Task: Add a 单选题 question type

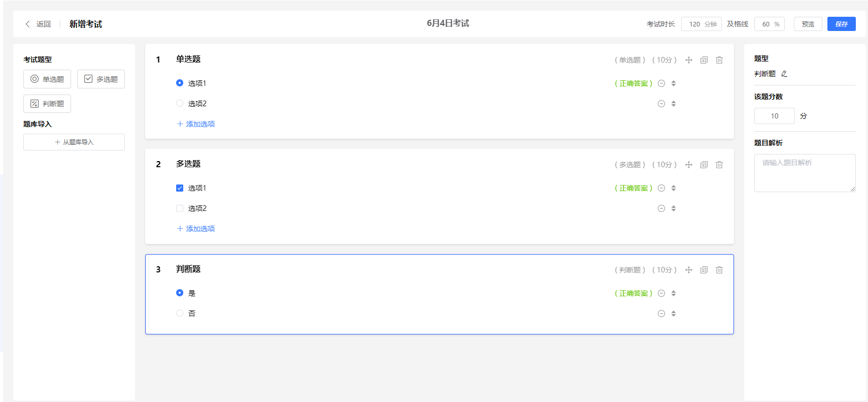Action: [x=47, y=79]
